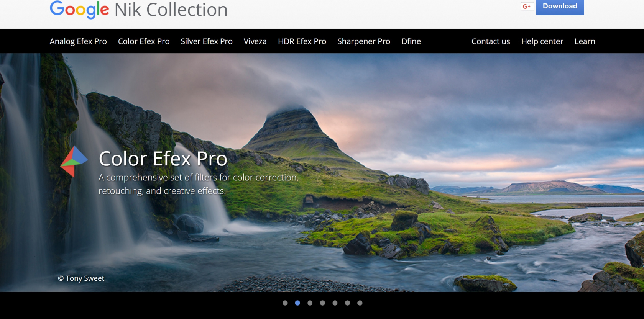The height and width of the screenshot is (319, 644).
Task: Select the Dfine menu item
Action: point(411,41)
